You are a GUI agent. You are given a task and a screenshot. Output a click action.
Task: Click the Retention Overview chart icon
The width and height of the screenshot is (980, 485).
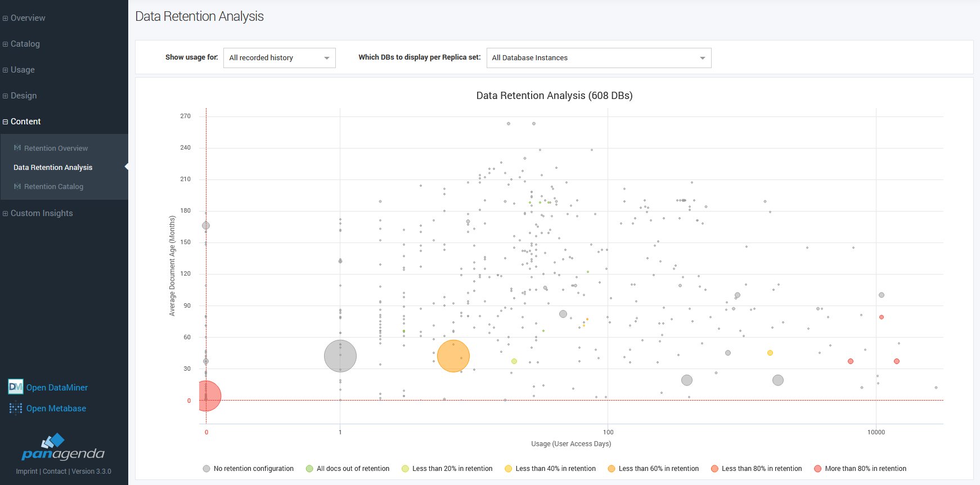pos(17,148)
